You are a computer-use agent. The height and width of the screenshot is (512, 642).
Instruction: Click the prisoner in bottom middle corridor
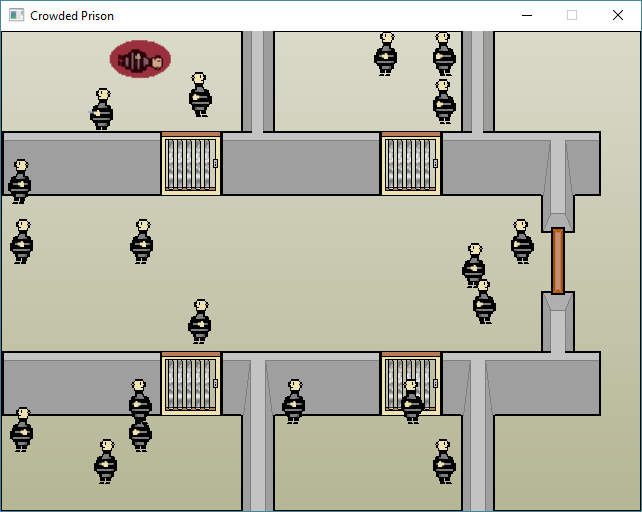coord(294,401)
